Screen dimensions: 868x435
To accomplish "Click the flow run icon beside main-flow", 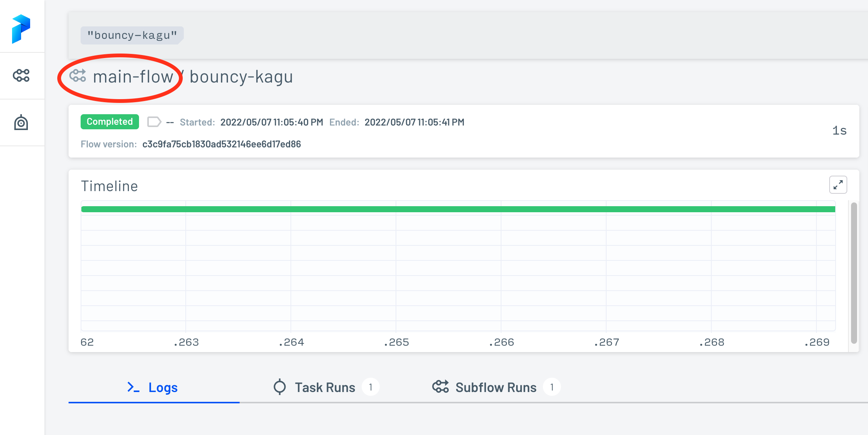I will click(78, 77).
